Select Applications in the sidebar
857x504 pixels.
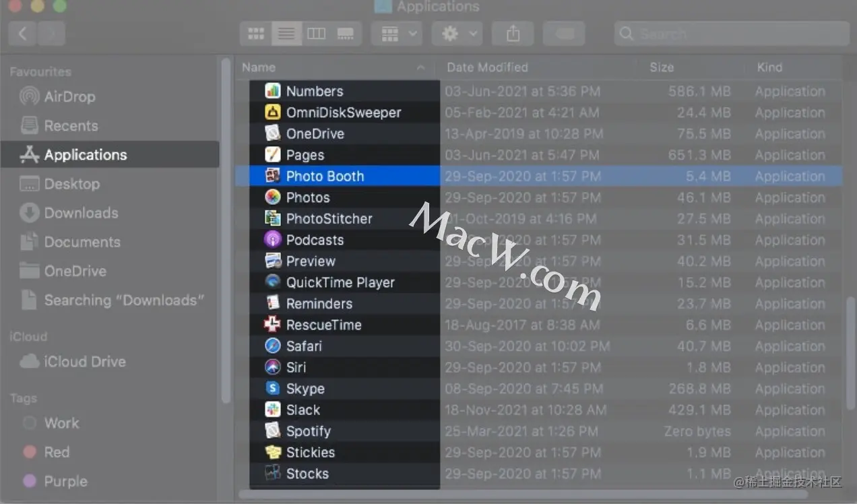[x=110, y=154]
